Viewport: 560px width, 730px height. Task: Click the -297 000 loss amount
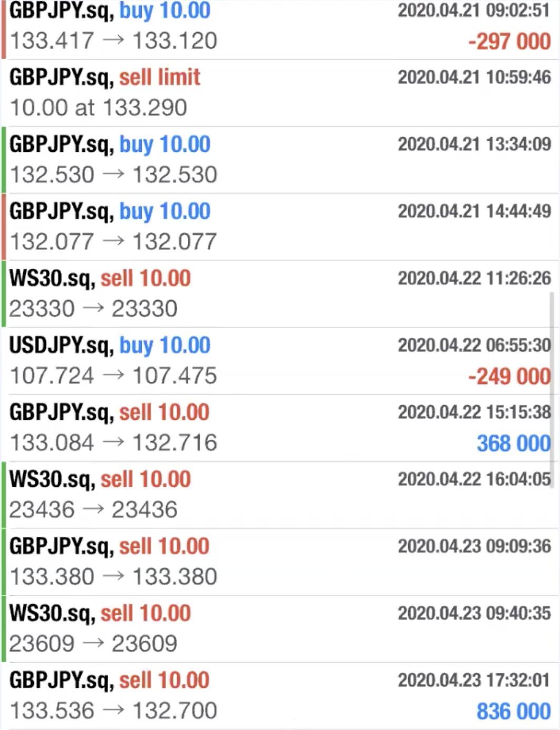click(509, 41)
